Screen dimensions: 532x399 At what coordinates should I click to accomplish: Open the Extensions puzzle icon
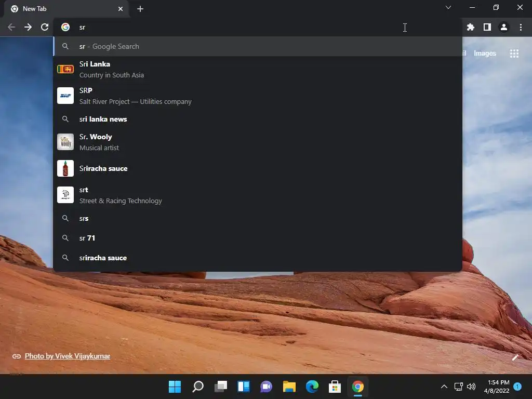pos(471,27)
